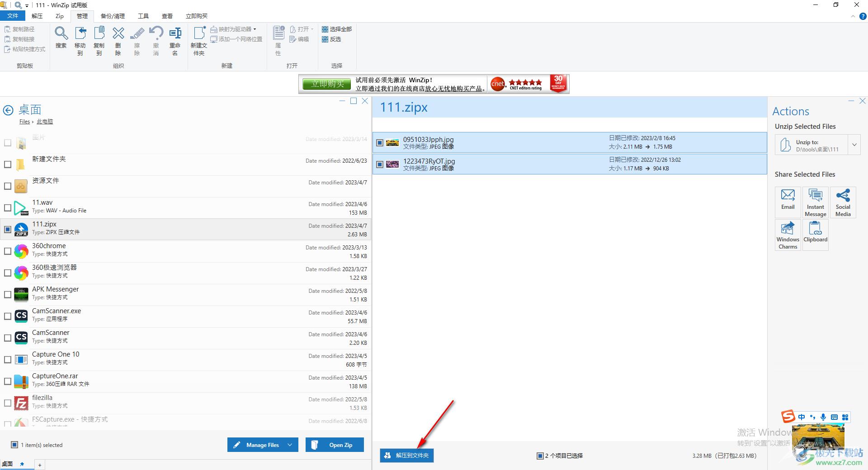Click the quick access search icon in title bar
Screen dimensions: 868x470
pyautogui.click(x=18, y=5)
